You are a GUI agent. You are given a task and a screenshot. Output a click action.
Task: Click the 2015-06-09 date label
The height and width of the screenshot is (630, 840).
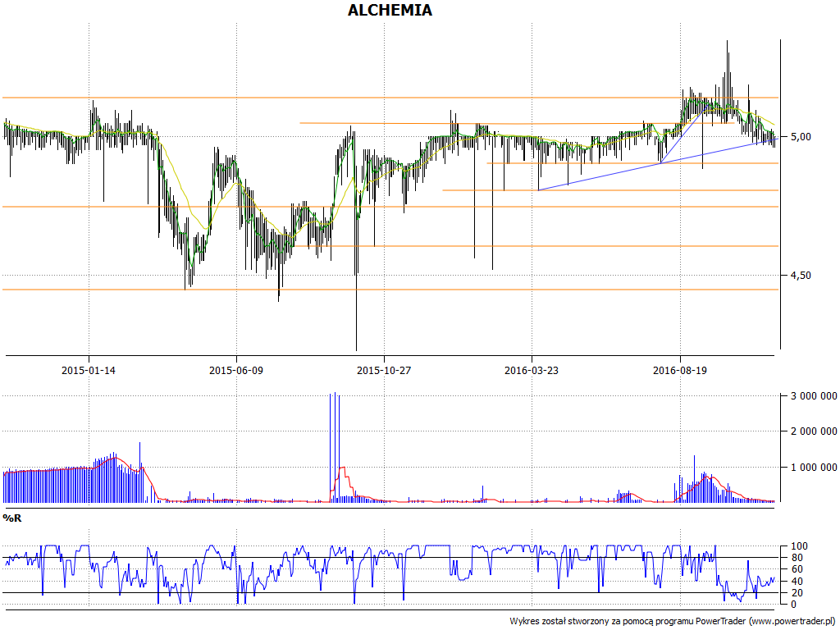tap(236, 370)
